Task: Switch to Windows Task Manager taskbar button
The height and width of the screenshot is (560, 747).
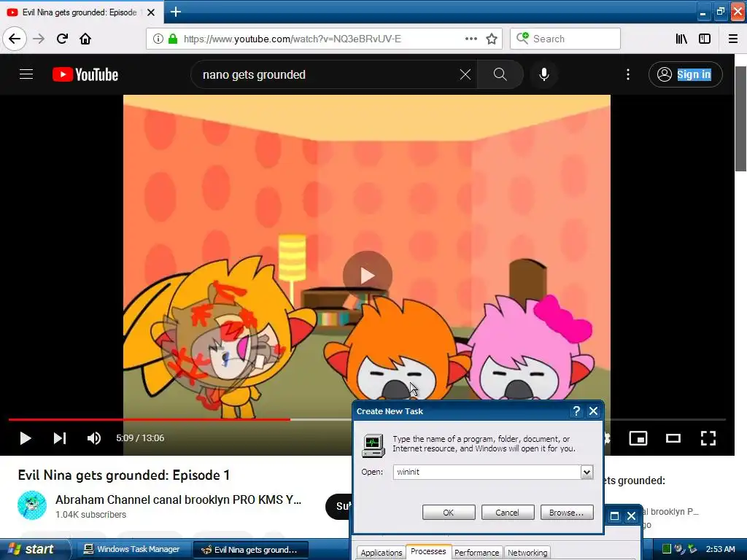Action: coord(132,550)
